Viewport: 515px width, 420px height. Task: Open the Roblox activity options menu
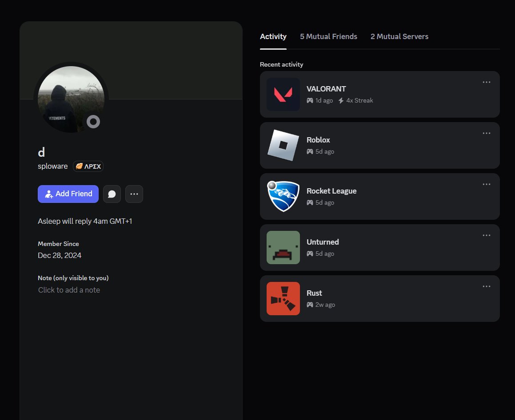[x=487, y=133]
